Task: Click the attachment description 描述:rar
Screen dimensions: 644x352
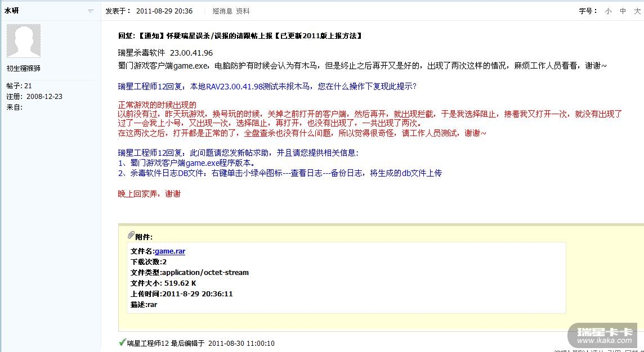Action: click(144, 304)
